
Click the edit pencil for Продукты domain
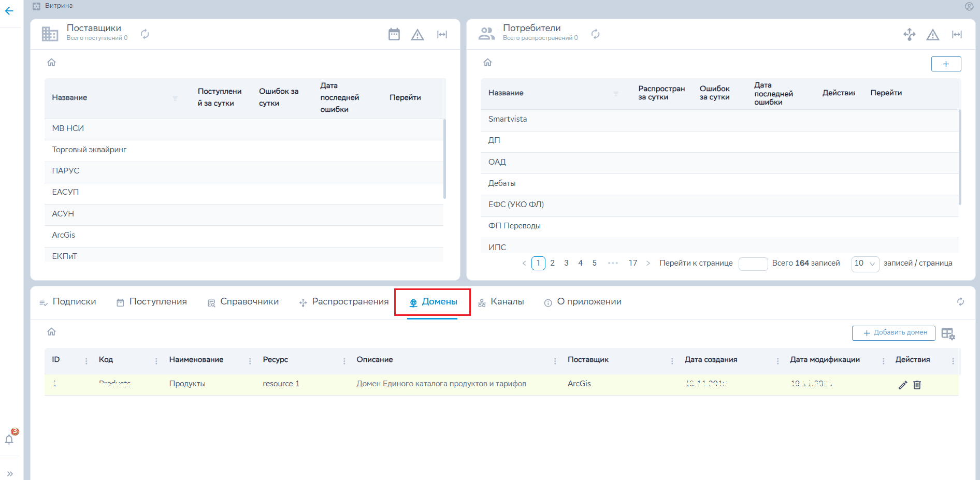point(902,385)
